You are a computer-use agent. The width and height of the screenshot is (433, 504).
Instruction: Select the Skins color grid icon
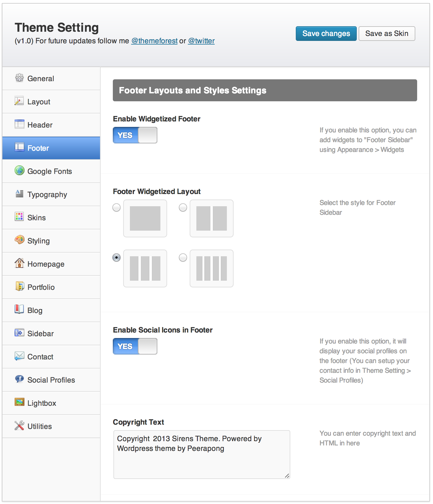pos(19,217)
